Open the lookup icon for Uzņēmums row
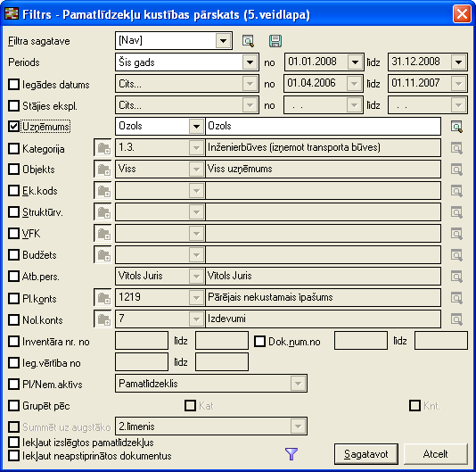This screenshot has width=476, height=472. click(456, 127)
